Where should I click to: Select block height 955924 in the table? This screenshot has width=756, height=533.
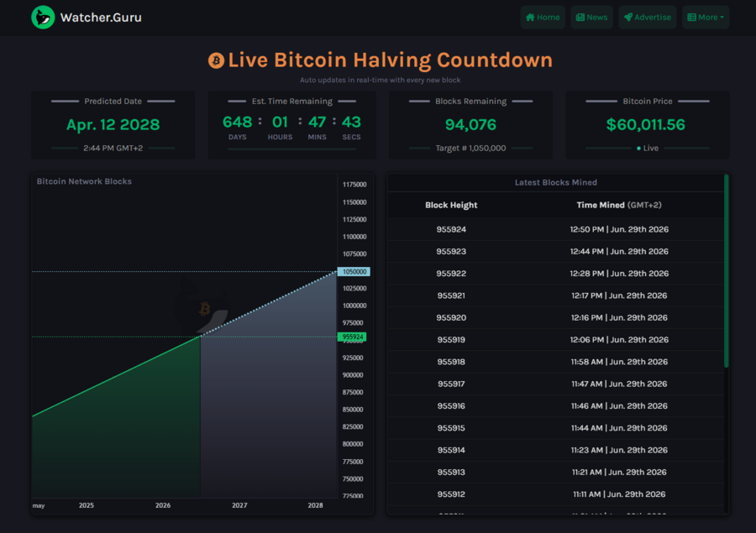451,229
